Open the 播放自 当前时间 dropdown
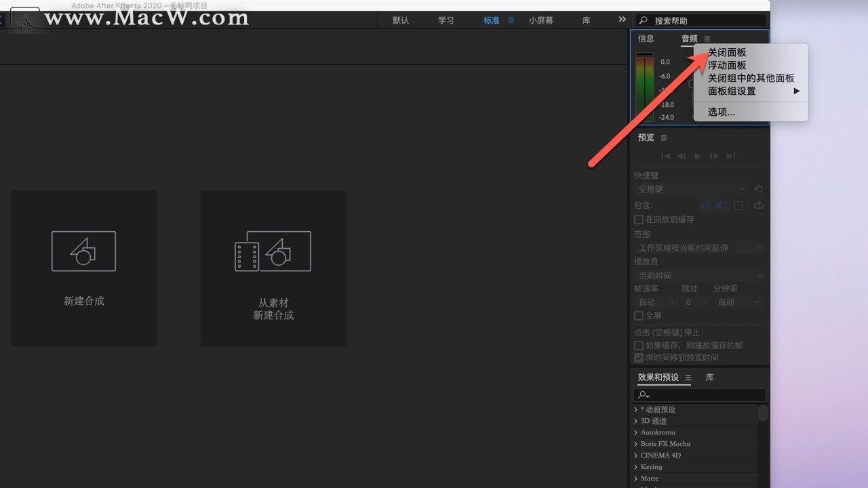 tap(700, 276)
